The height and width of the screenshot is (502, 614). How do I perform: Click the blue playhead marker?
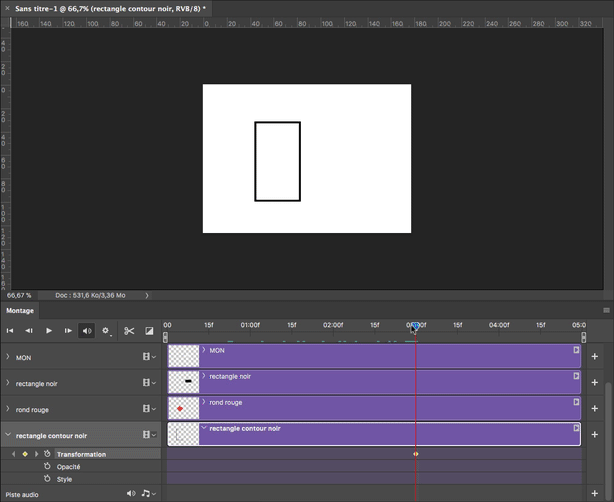tap(415, 326)
